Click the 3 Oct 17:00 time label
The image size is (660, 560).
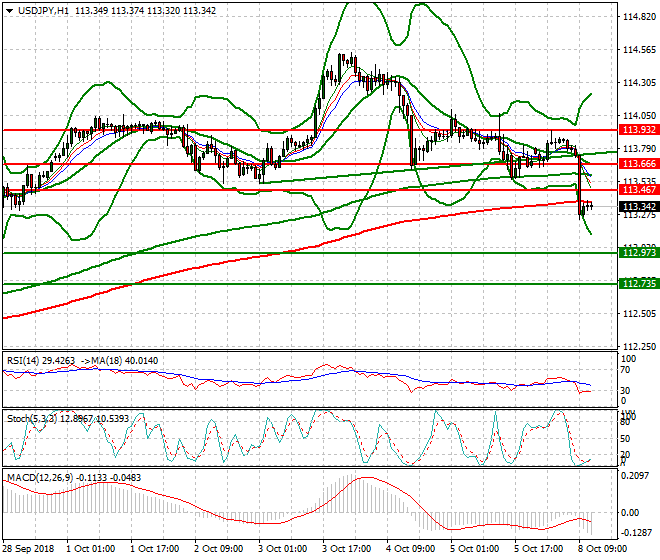click(346, 549)
